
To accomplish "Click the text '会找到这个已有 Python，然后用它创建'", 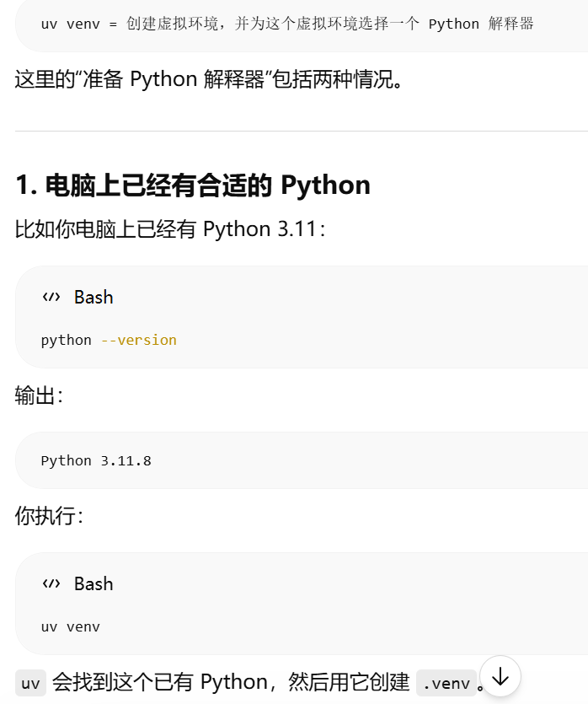I will [x=231, y=682].
